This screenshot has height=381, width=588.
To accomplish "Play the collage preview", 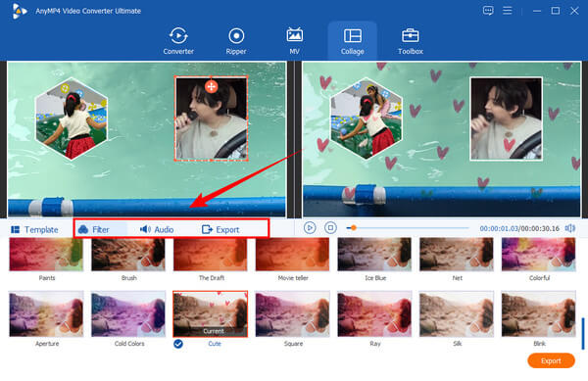I will click(x=310, y=228).
